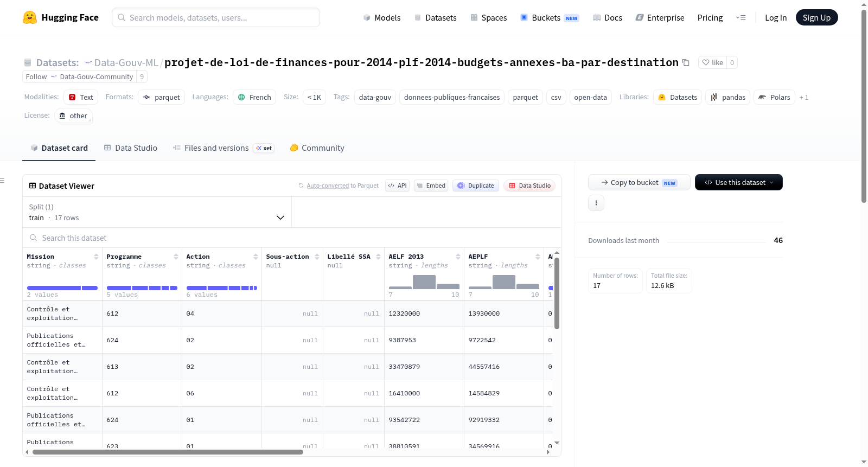Image resolution: width=868 pixels, height=467 pixels.
Task: Click the Log In link
Action: (776, 17)
